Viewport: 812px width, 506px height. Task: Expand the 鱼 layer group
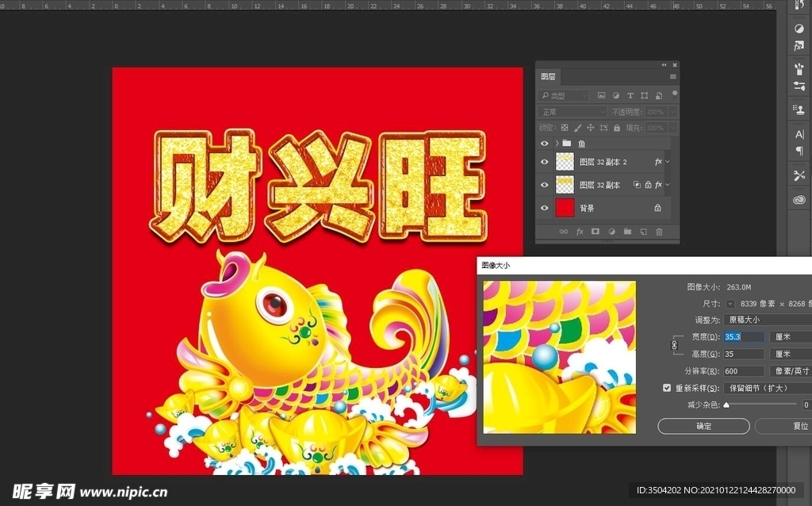557,144
